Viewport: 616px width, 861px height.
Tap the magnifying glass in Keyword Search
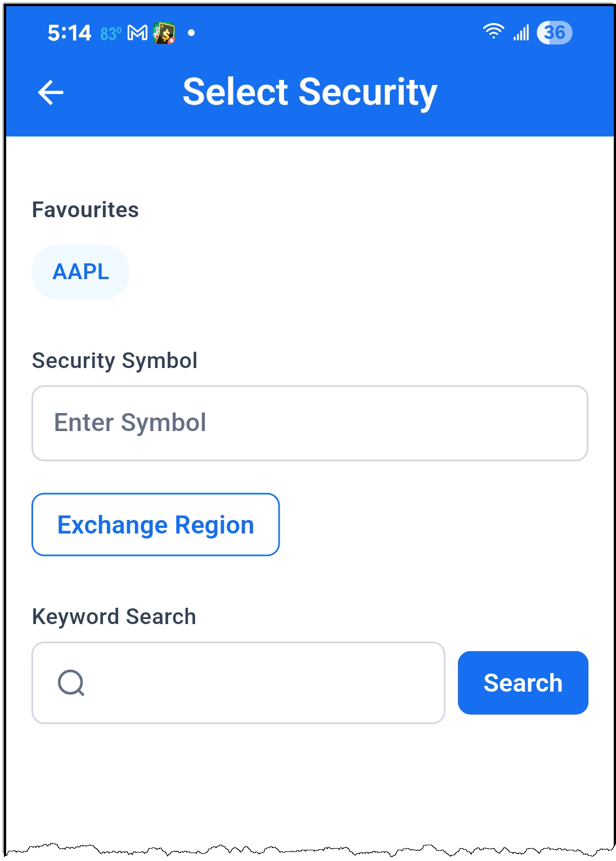point(71,683)
